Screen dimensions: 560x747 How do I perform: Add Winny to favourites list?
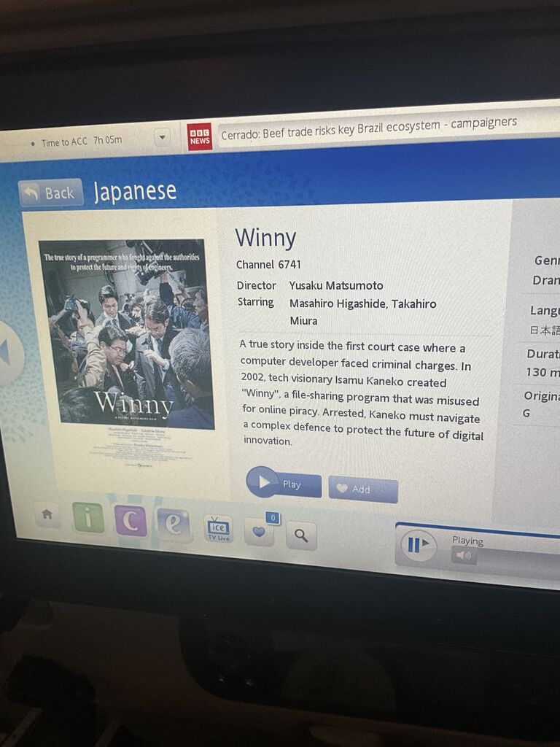[363, 489]
